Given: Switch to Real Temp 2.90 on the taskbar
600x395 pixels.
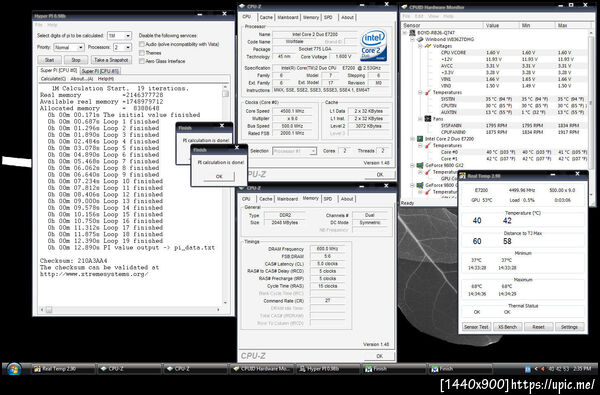Looking at the screenshot, I should click(63, 369).
